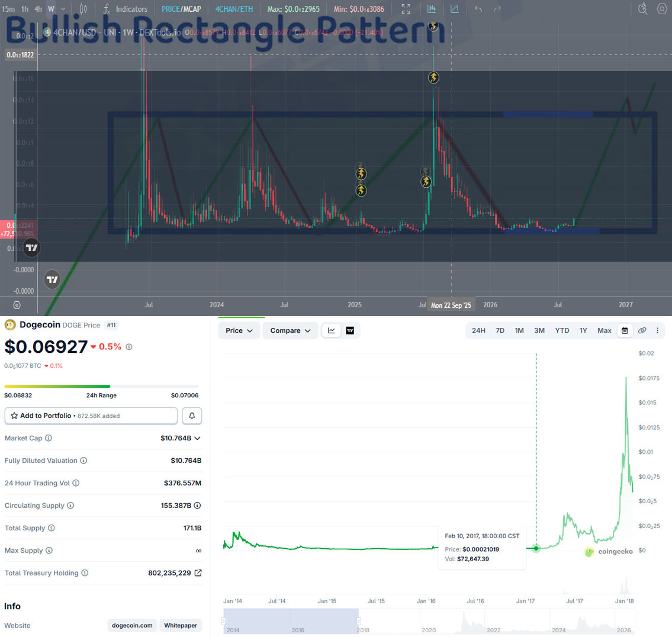Click the bell price alert icon
This screenshot has width=672, height=637.
192,416
